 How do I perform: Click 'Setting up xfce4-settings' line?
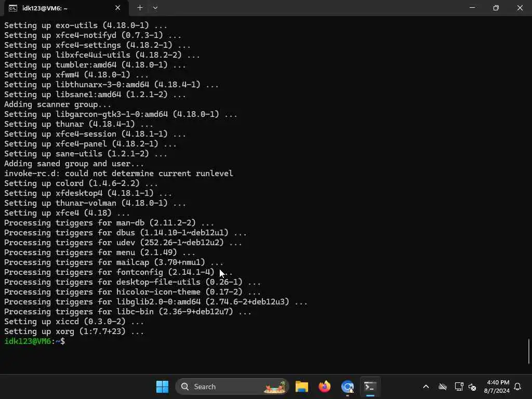pyautogui.click(x=97, y=46)
